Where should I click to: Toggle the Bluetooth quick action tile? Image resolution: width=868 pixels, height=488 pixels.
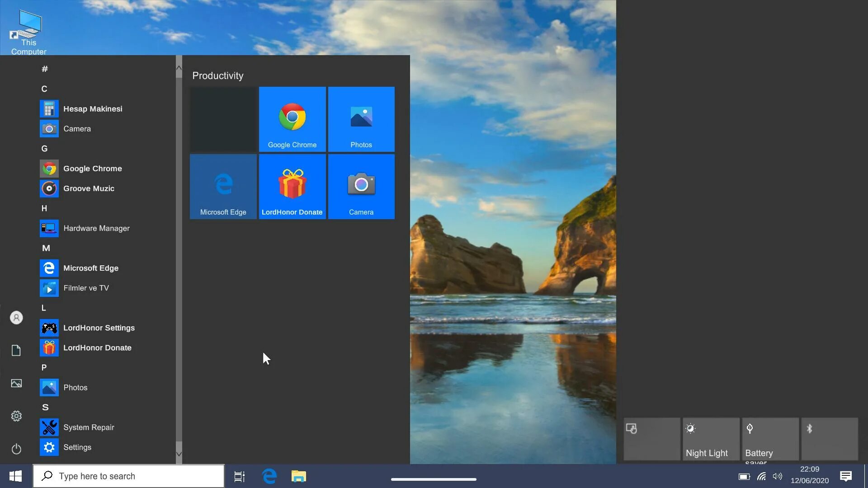pos(829,439)
